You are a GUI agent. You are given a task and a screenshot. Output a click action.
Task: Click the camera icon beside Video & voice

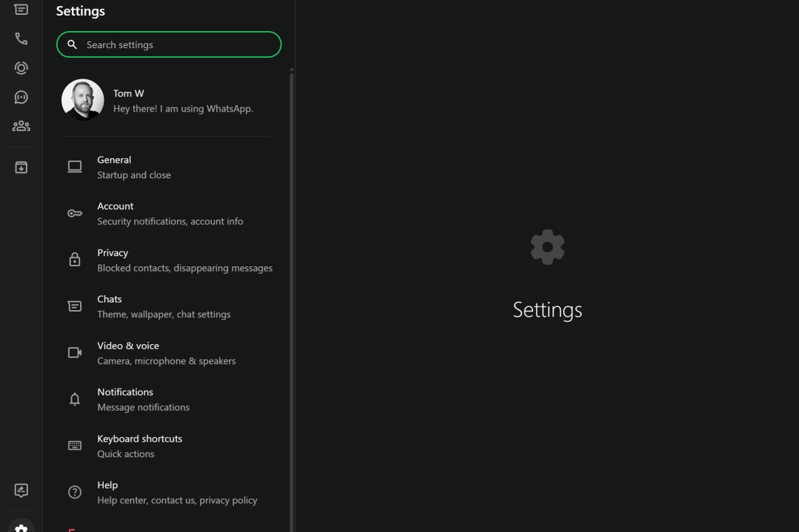(x=75, y=353)
